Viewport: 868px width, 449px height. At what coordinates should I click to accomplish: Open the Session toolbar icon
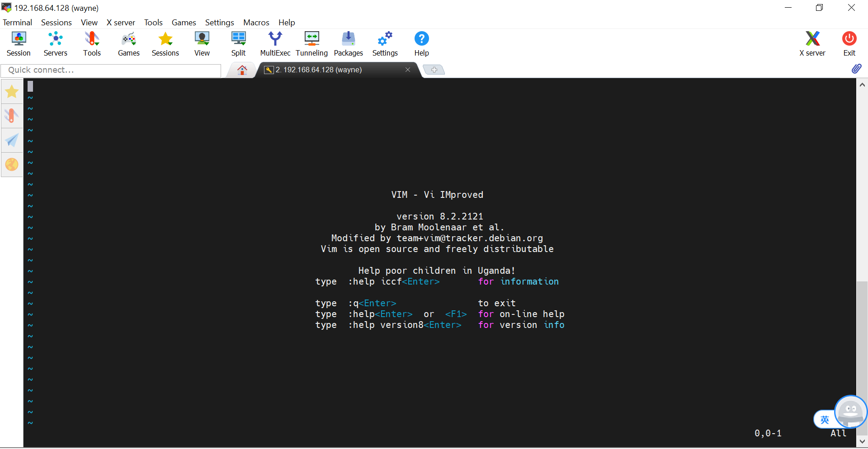[x=19, y=44]
